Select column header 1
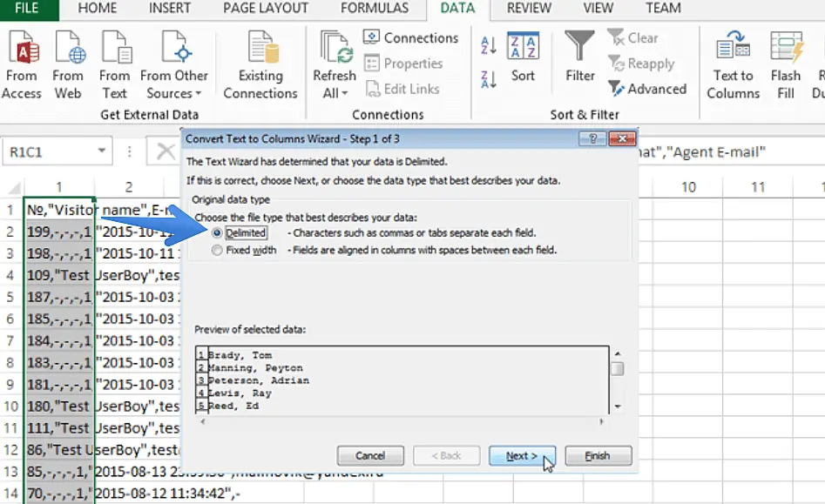Viewport: 825px width, 504px height. tap(59, 187)
